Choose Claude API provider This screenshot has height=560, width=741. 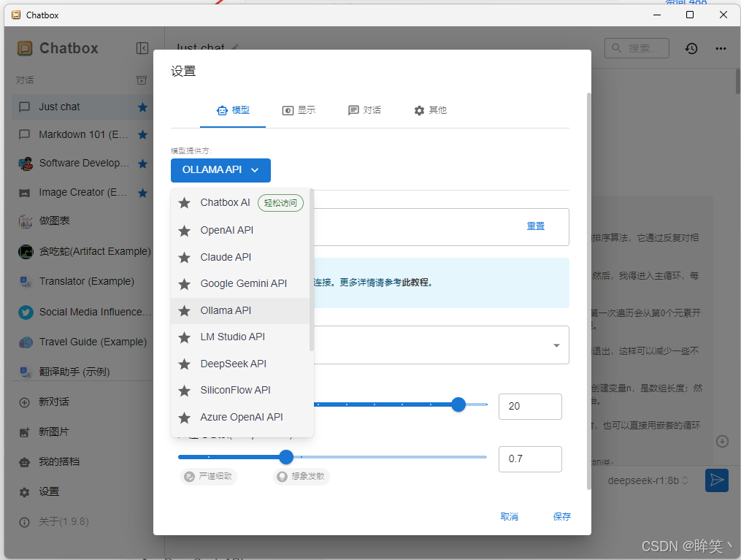click(240, 257)
